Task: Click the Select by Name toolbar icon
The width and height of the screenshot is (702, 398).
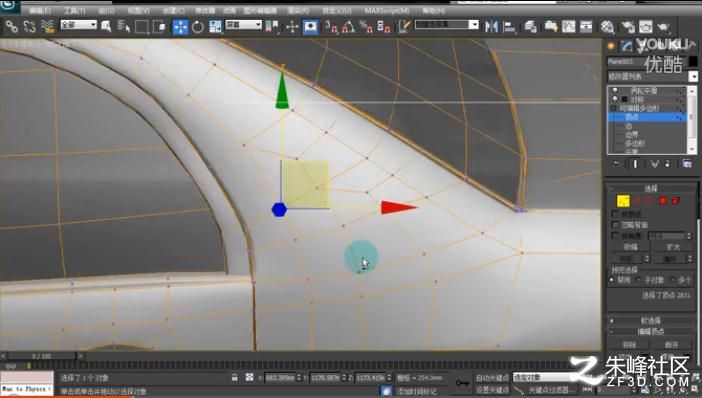Action: [124, 27]
